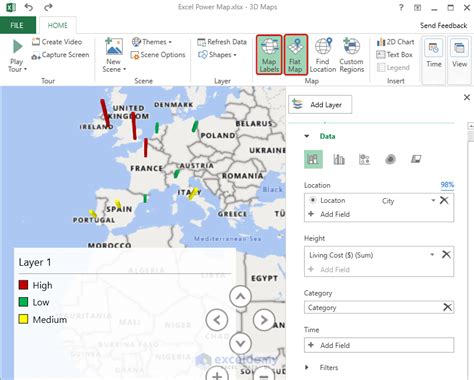Toggle Map Labels
The width and height of the screenshot is (474, 380).
tap(269, 55)
